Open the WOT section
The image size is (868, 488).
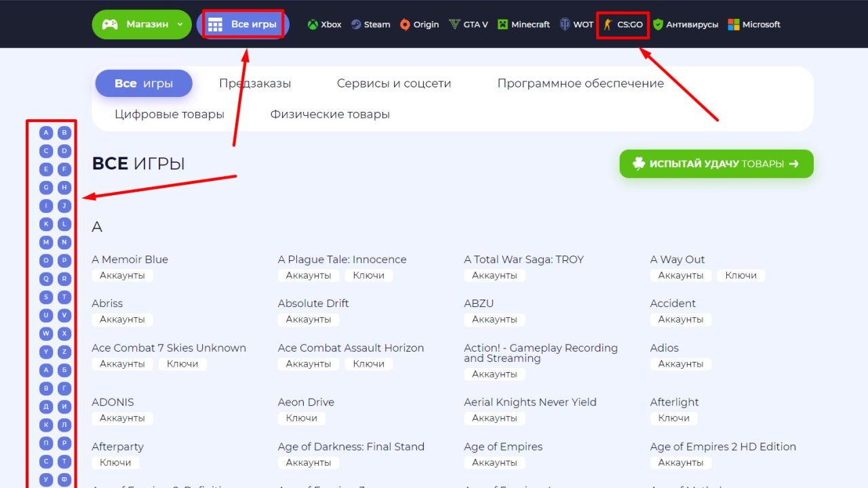point(576,24)
